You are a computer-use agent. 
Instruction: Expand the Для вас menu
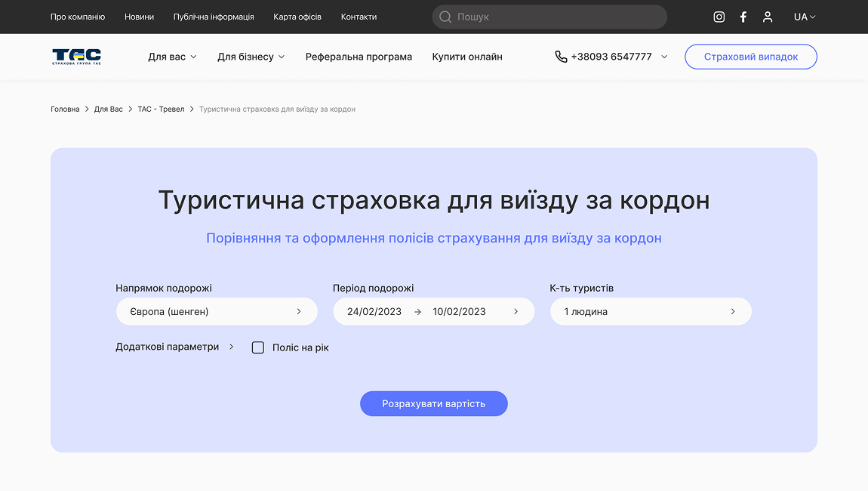tap(172, 56)
